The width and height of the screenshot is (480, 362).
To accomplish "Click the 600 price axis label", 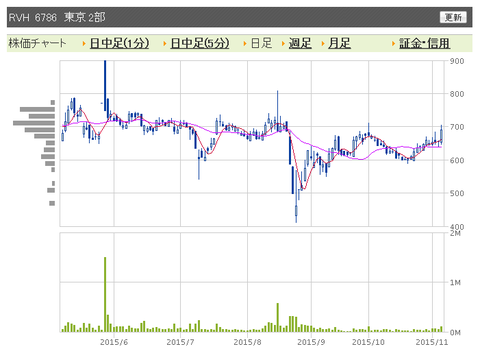I will pyautogui.click(x=457, y=160).
